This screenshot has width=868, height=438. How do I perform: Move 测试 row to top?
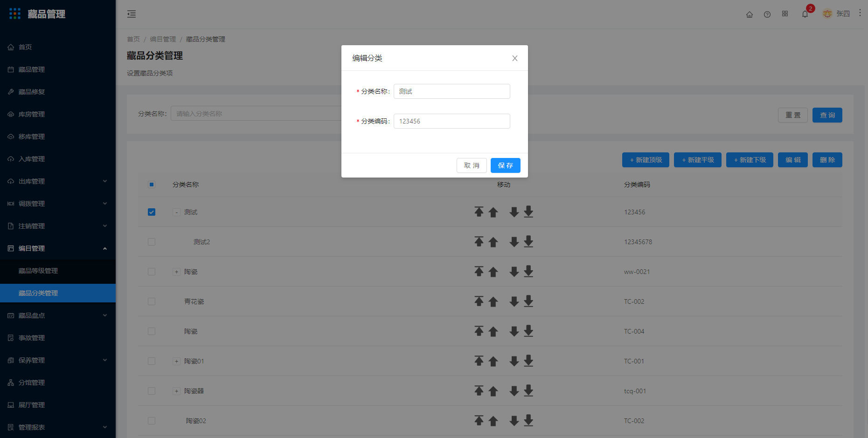[x=479, y=212]
